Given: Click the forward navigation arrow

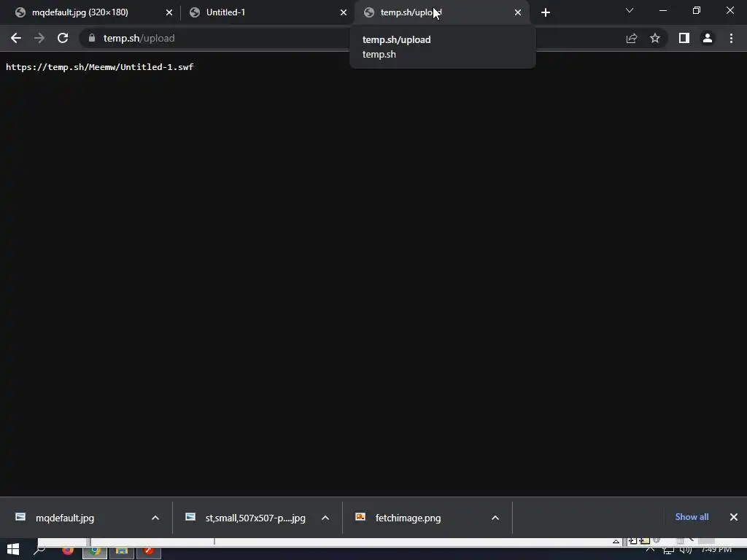Looking at the screenshot, I should 39,38.
